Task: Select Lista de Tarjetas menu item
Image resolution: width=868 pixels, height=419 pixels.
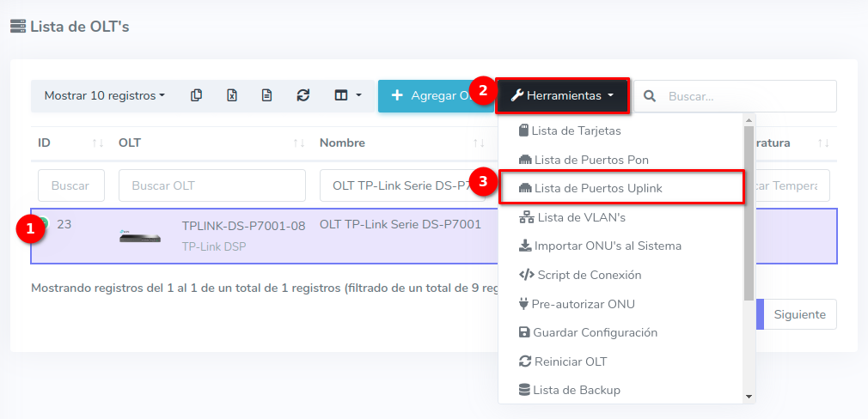Action: (576, 131)
